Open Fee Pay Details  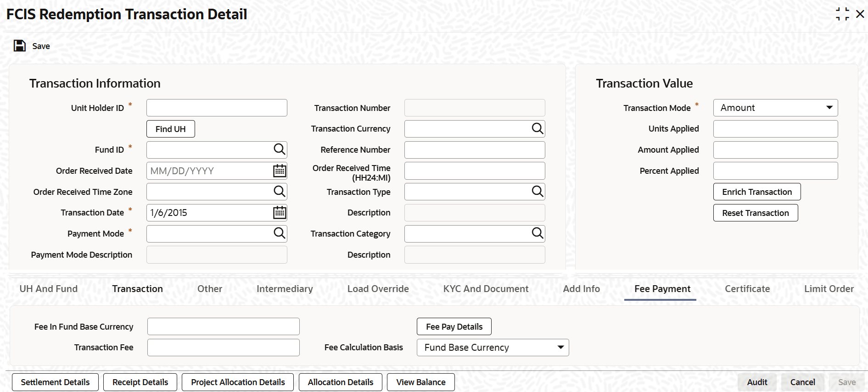(x=454, y=326)
